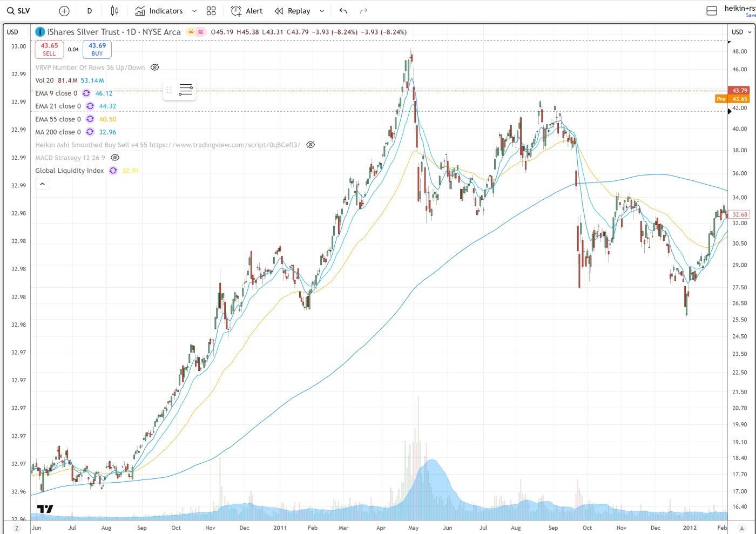Open the chart layout rectangle icon
Image resolution: width=756 pixels, height=534 pixels.
click(x=712, y=11)
